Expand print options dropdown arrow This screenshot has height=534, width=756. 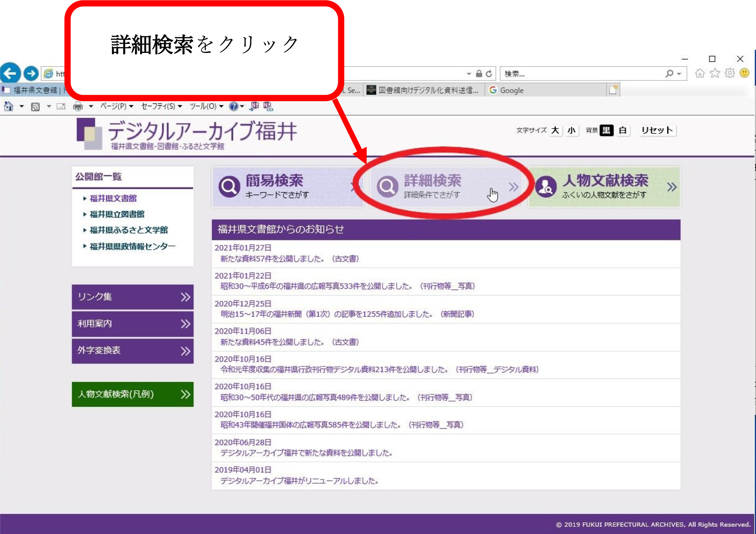pyautogui.click(x=91, y=106)
